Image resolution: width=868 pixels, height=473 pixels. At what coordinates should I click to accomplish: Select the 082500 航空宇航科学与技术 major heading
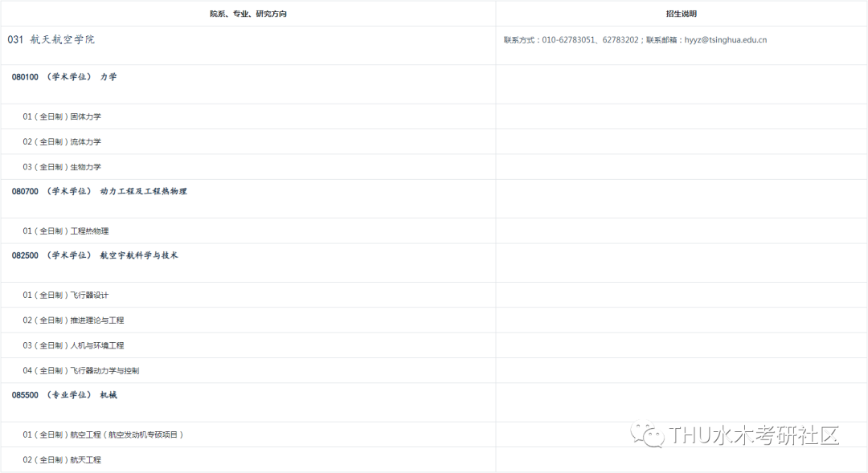tap(95, 255)
